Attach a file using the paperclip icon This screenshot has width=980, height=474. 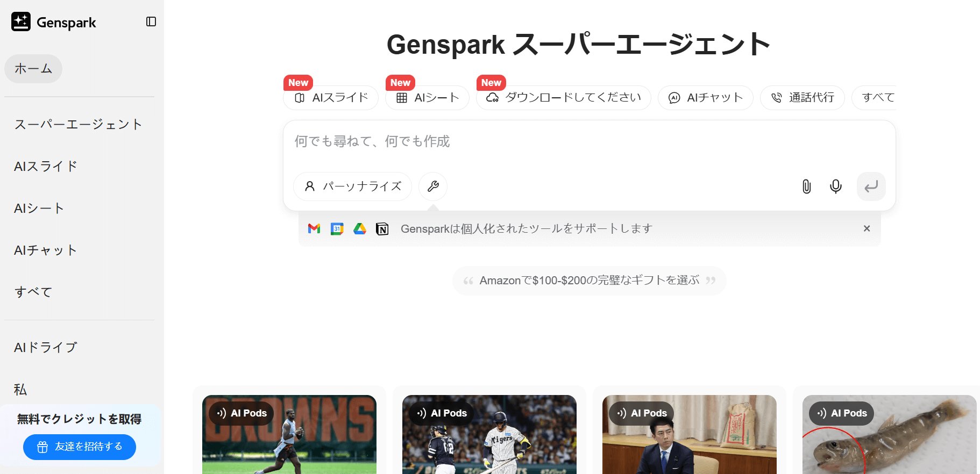pos(806,186)
